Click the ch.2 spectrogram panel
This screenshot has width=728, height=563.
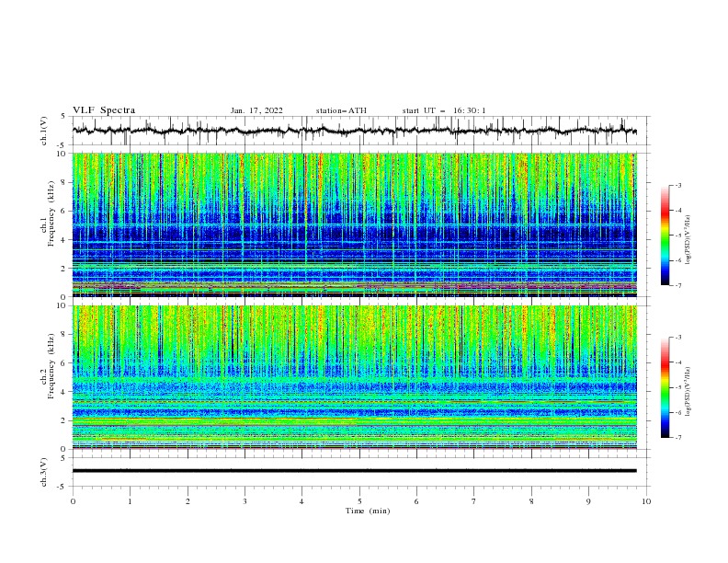[x=354, y=377]
